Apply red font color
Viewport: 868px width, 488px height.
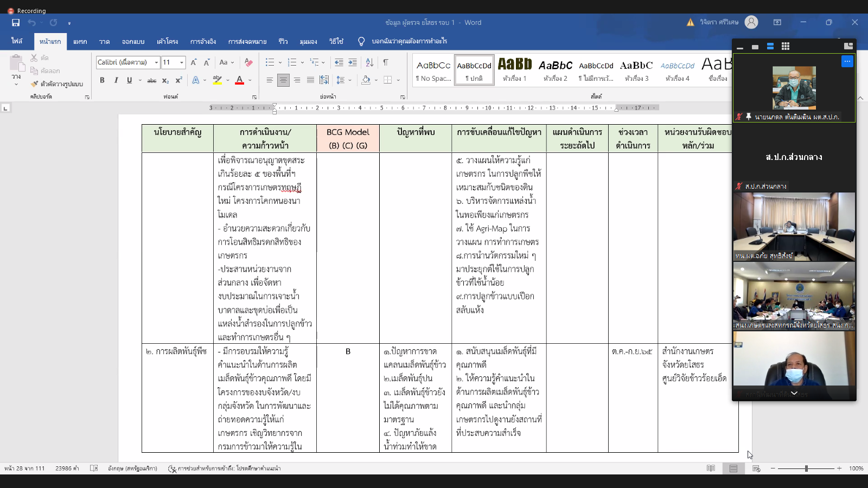point(239,80)
